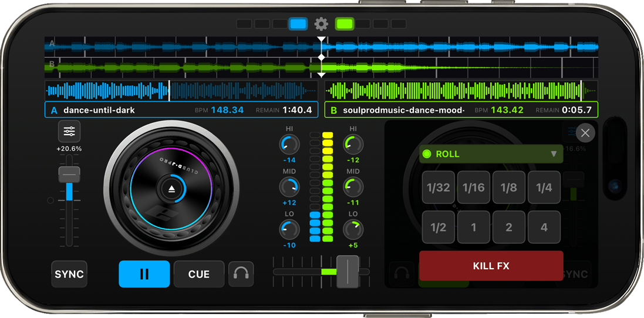Screen dimensions: 644x318
Task: Click deck A MID equalizer knob
Action: pos(289,187)
